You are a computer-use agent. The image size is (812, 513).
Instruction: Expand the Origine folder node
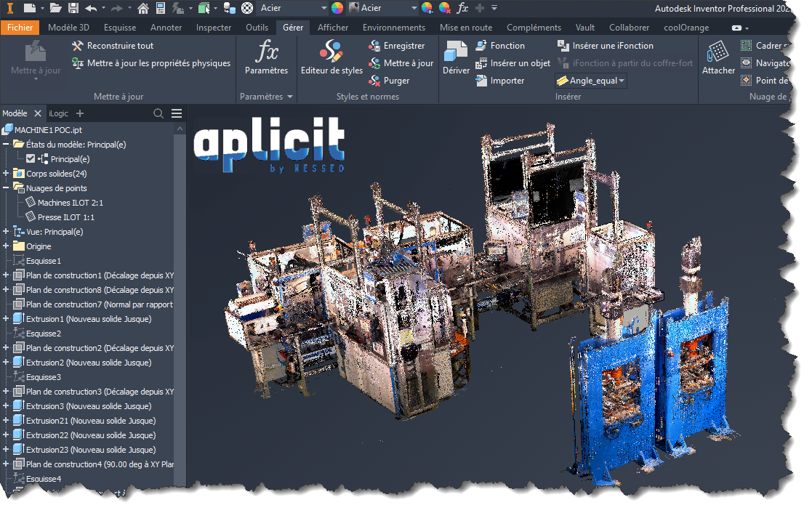coord(6,246)
